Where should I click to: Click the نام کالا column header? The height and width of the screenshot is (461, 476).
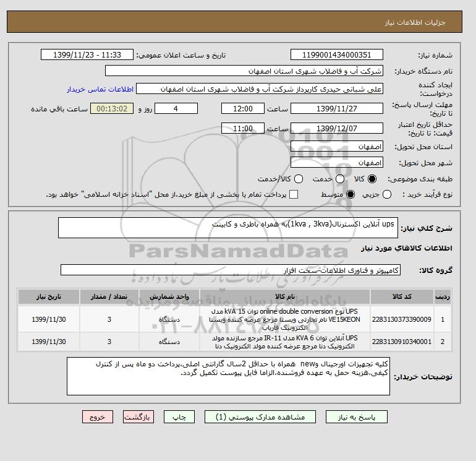coord(285,296)
